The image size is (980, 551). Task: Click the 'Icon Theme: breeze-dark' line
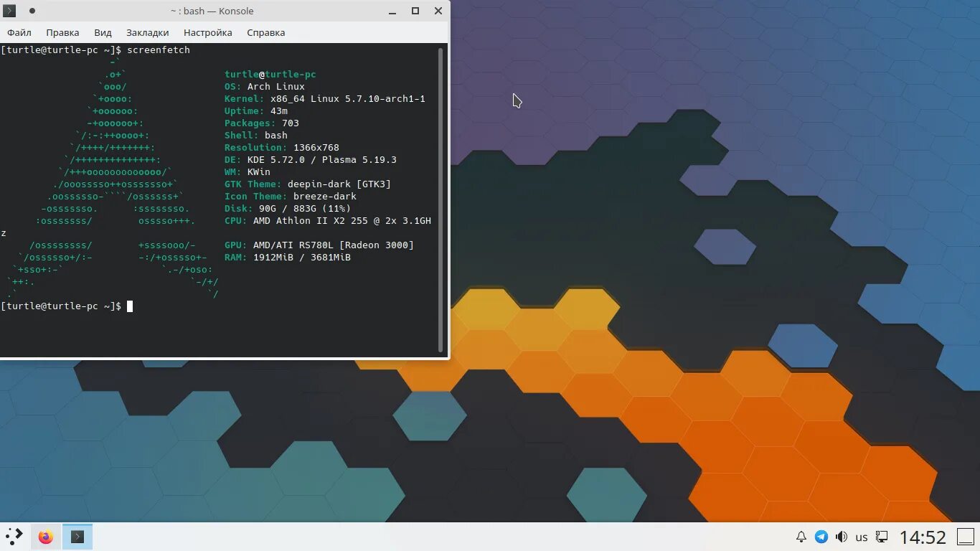[x=291, y=197]
